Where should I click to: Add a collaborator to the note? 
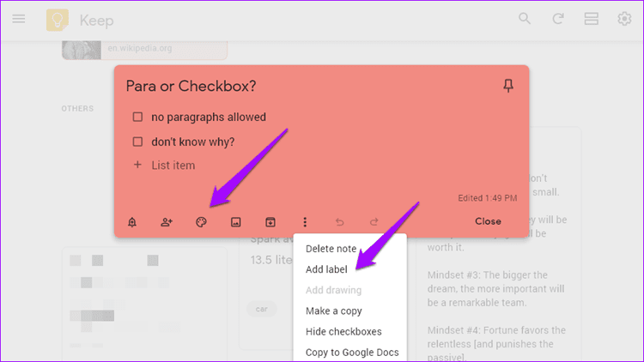point(167,222)
